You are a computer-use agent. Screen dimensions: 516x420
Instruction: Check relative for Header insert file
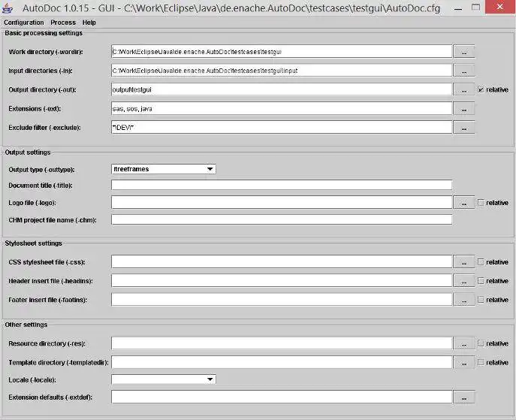481,281
